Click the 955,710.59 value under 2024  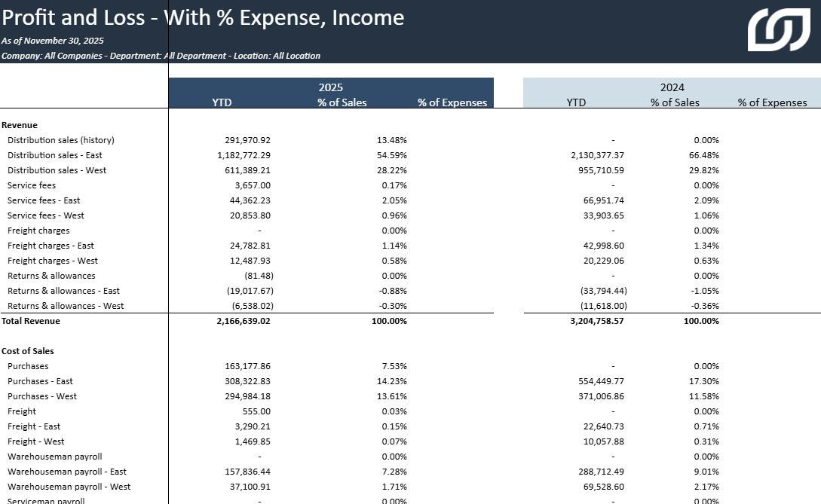click(601, 170)
